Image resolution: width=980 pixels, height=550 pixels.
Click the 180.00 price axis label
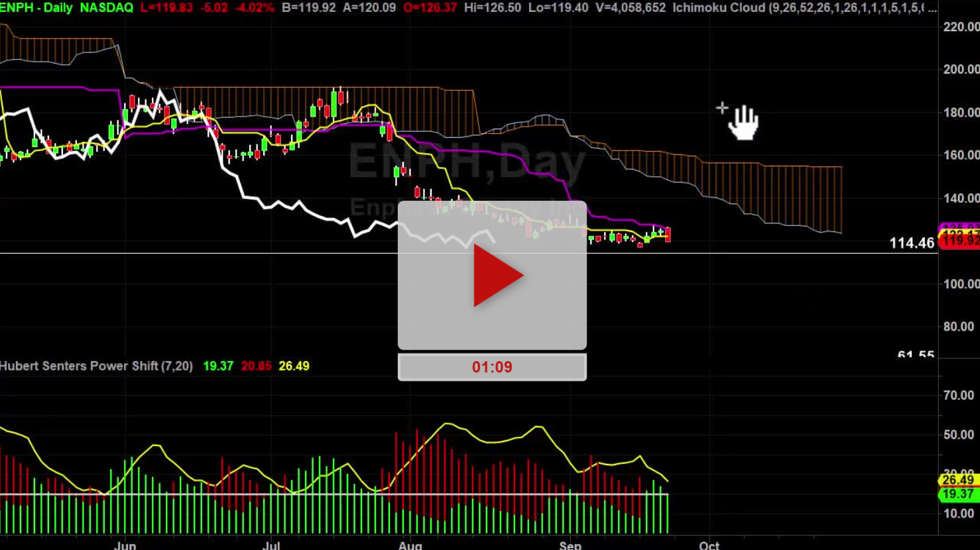pyautogui.click(x=961, y=113)
